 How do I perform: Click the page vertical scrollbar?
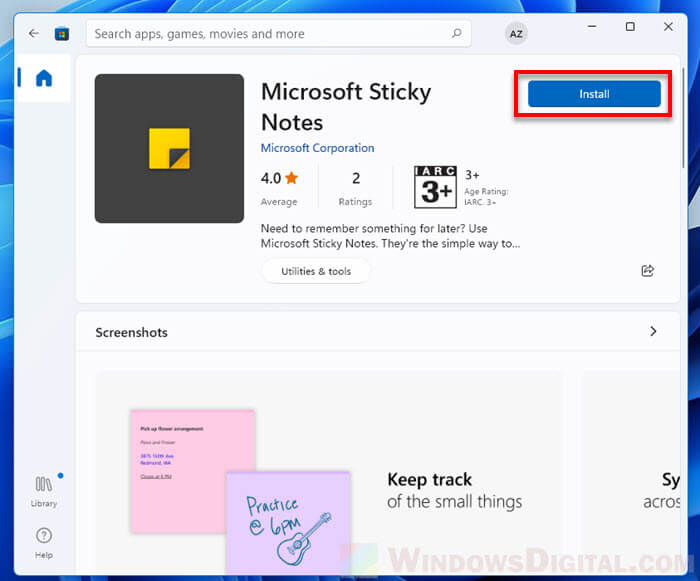point(683,118)
